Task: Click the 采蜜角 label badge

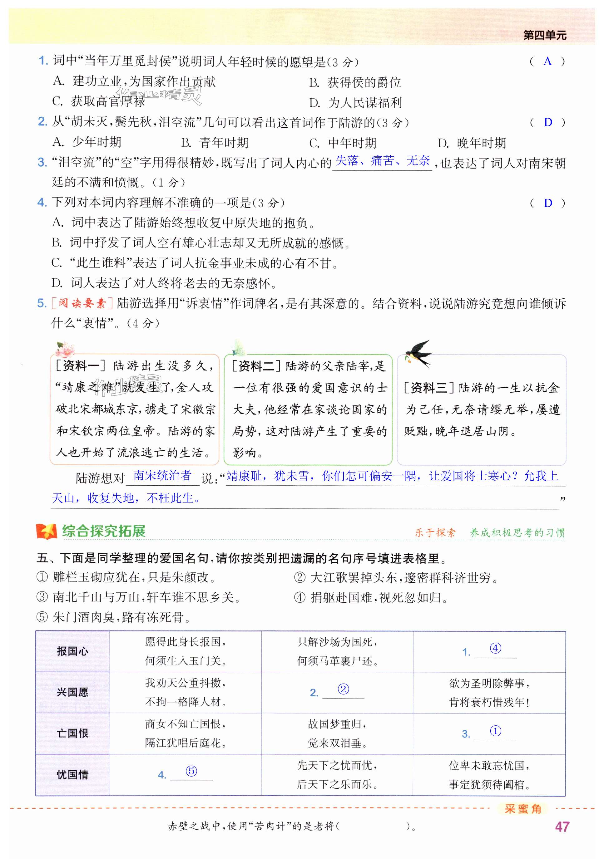Action: tap(523, 809)
